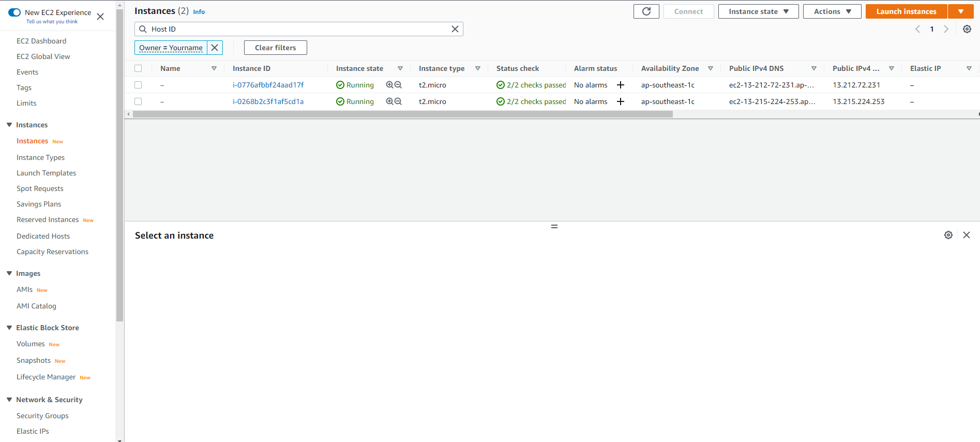Open Dedicated Hosts page
This screenshot has height=442, width=980.
coord(43,236)
